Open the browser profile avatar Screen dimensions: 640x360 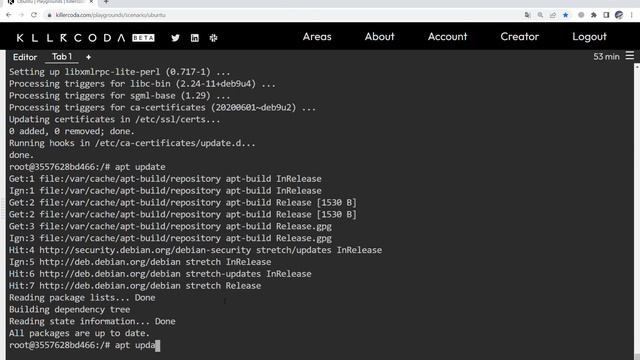[x=619, y=15]
